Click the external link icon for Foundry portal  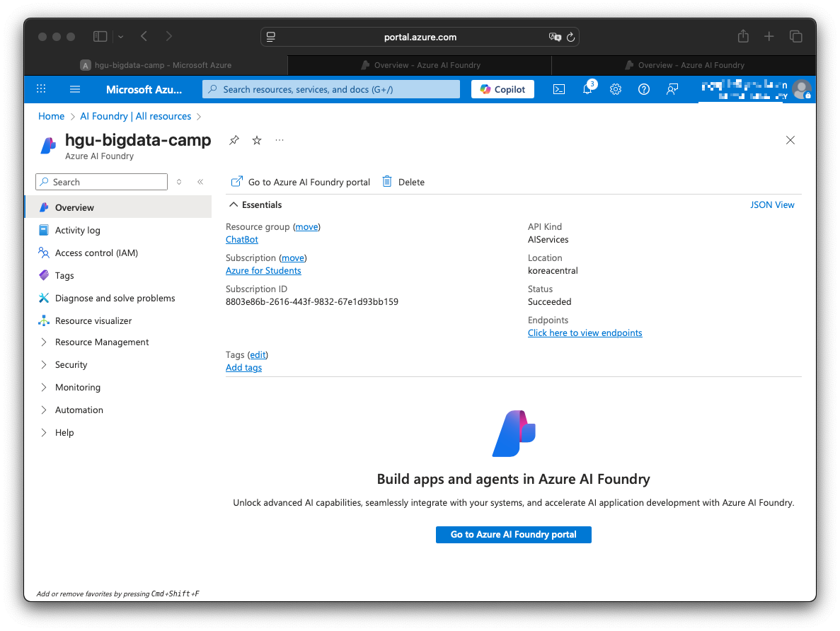237,182
